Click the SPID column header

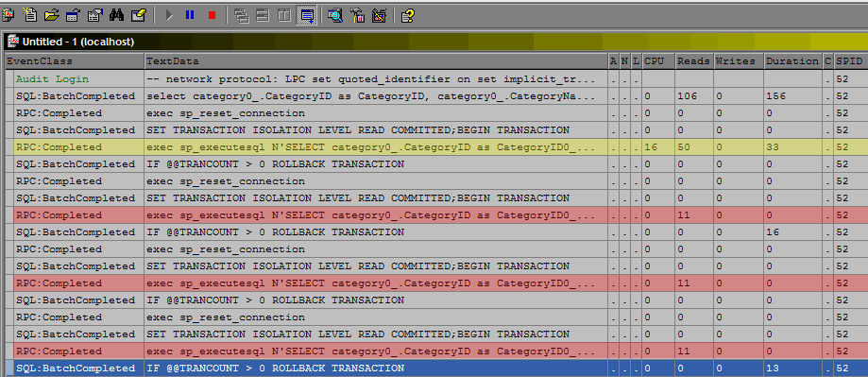pyautogui.click(x=851, y=61)
